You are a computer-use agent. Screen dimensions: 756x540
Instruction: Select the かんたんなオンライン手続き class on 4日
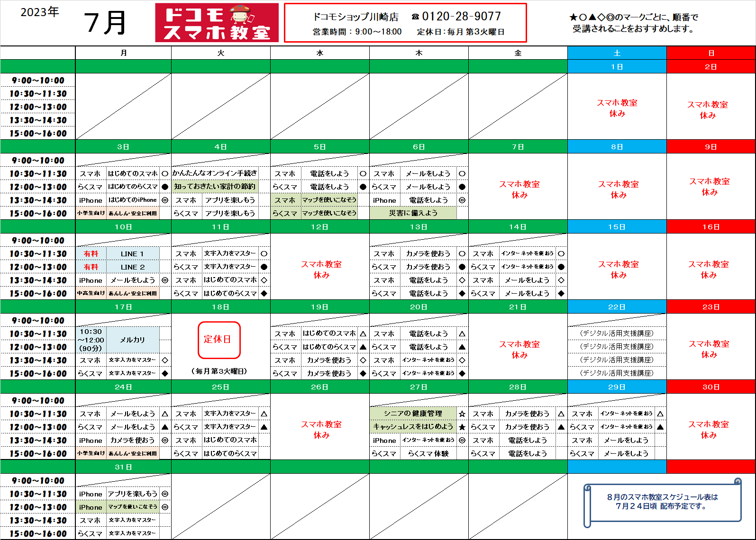pyautogui.click(x=215, y=173)
